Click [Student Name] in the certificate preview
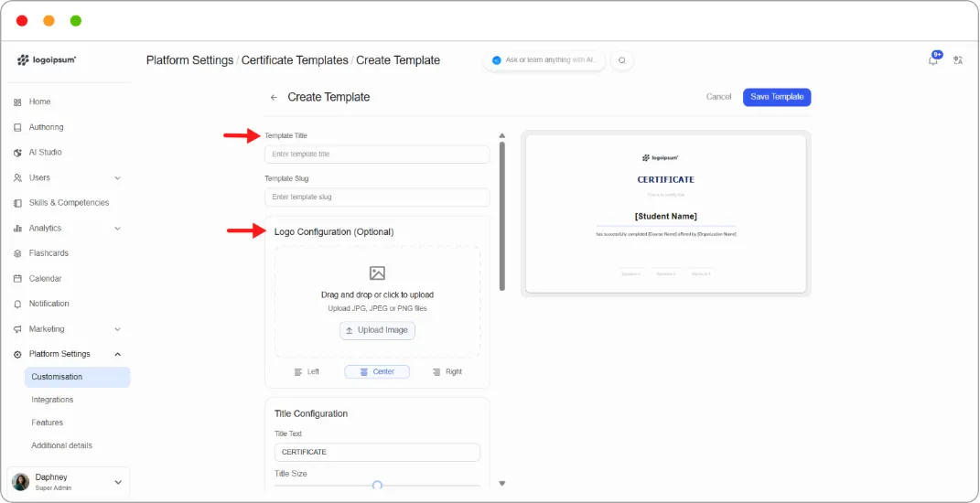 (665, 216)
